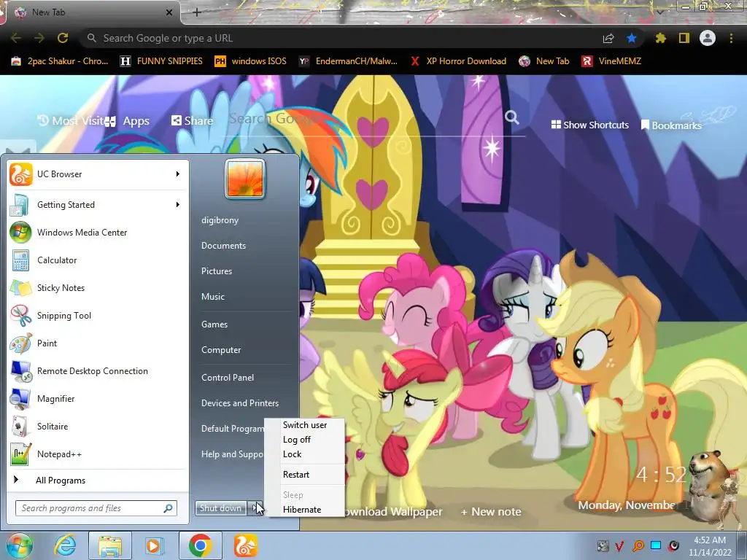The height and width of the screenshot is (560, 747).
Task: Click New note link
Action: click(491, 512)
